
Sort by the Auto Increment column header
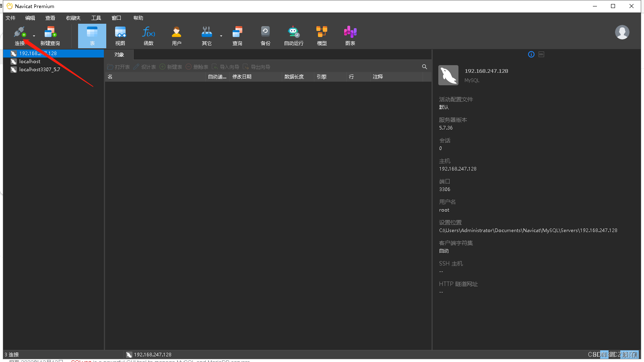[217, 77]
